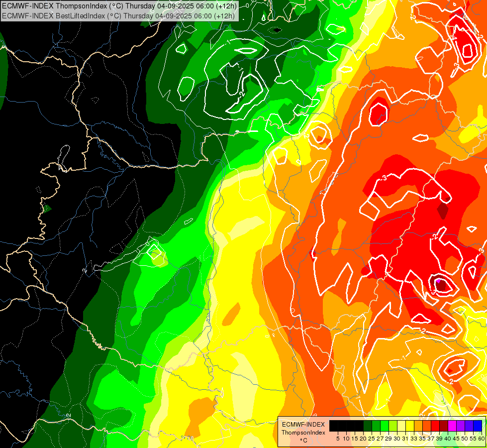Select the dark red 39–40 legend swatch
This screenshot has width=487, height=448.
pyautogui.click(x=444, y=426)
